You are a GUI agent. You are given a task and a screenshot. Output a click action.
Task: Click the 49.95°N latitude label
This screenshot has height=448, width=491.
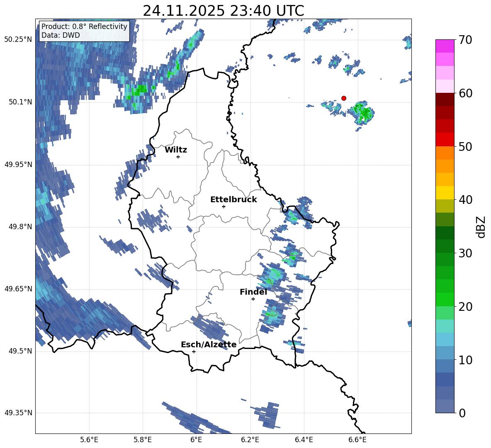(18, 165)
